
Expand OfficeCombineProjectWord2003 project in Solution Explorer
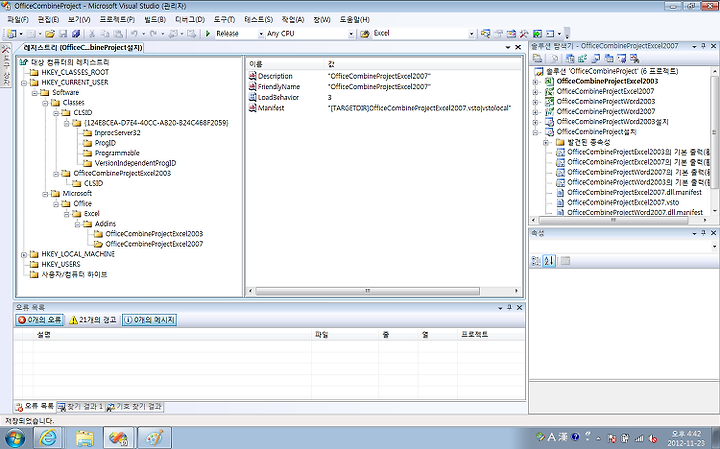[535, 101]
